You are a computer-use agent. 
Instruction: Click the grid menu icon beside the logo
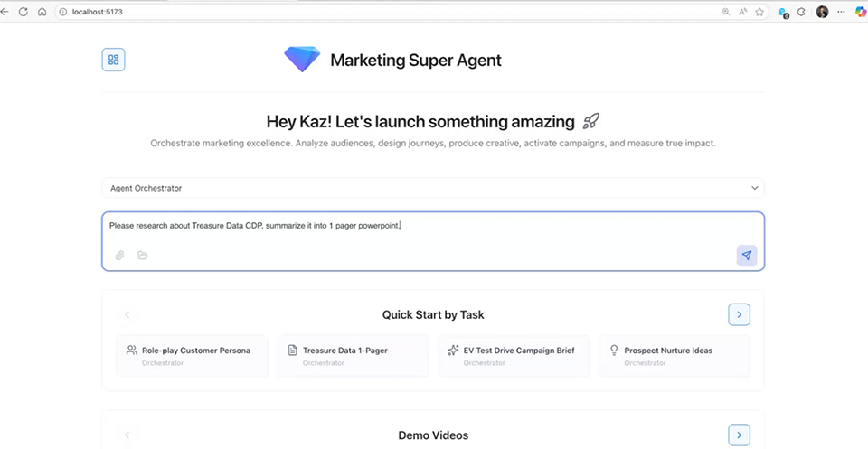(113, 60)
